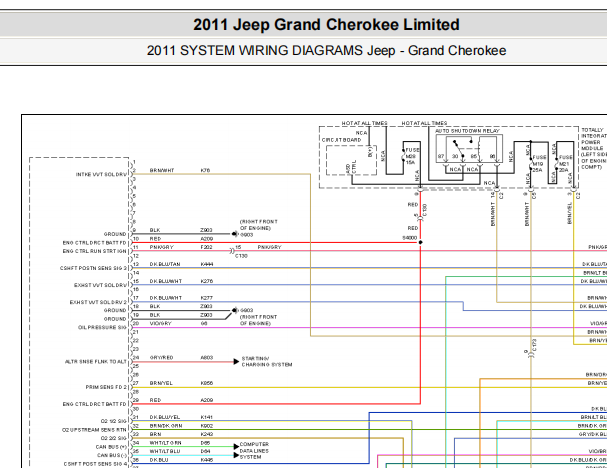Click wire color "VIO/GRY" at pin 20
Screen dimensions: 607x468
tap(160, 324)
